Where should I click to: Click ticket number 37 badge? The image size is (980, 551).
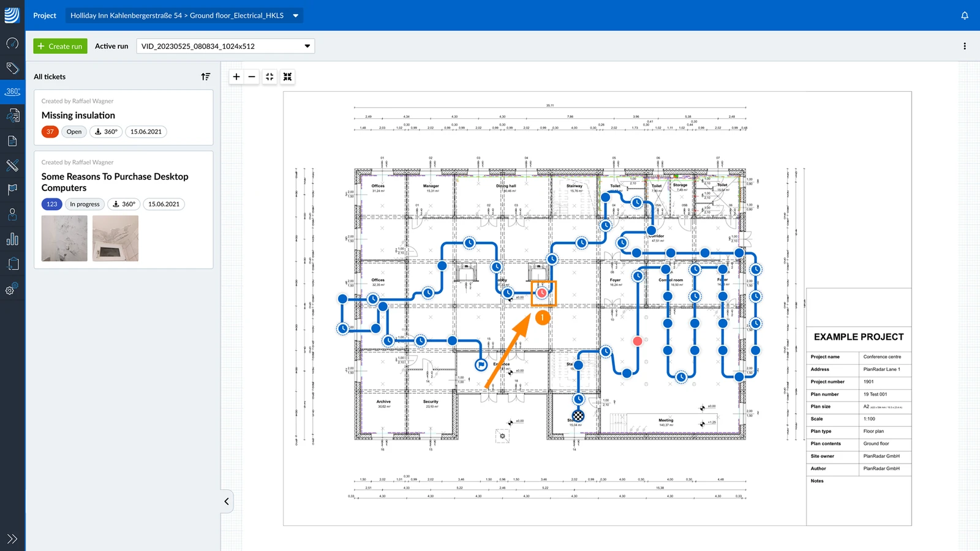tap(50, 132)
